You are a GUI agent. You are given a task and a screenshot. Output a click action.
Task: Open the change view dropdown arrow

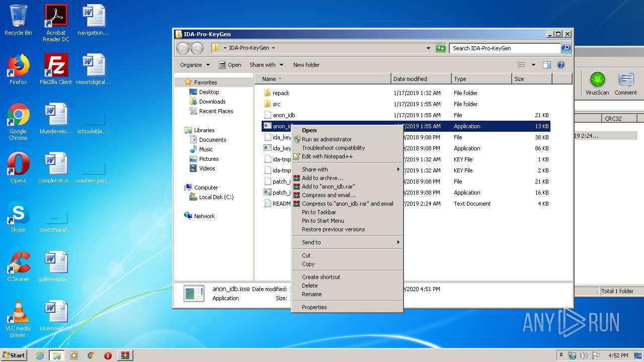[533, 65]
